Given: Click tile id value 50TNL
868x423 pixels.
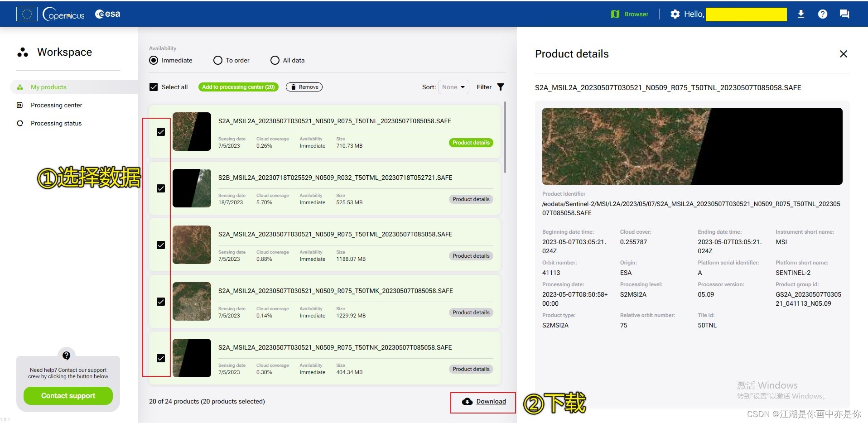Looking at the screenshot, I should pos(707,325).
